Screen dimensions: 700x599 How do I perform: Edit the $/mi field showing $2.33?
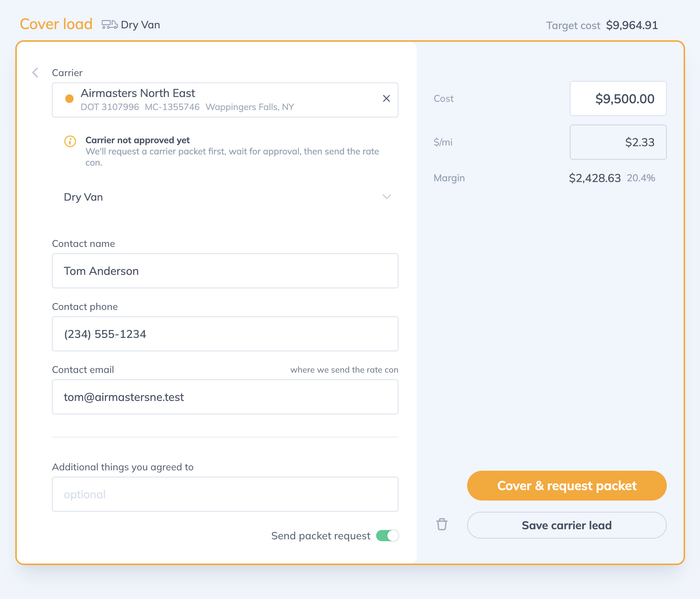(618, 142)
